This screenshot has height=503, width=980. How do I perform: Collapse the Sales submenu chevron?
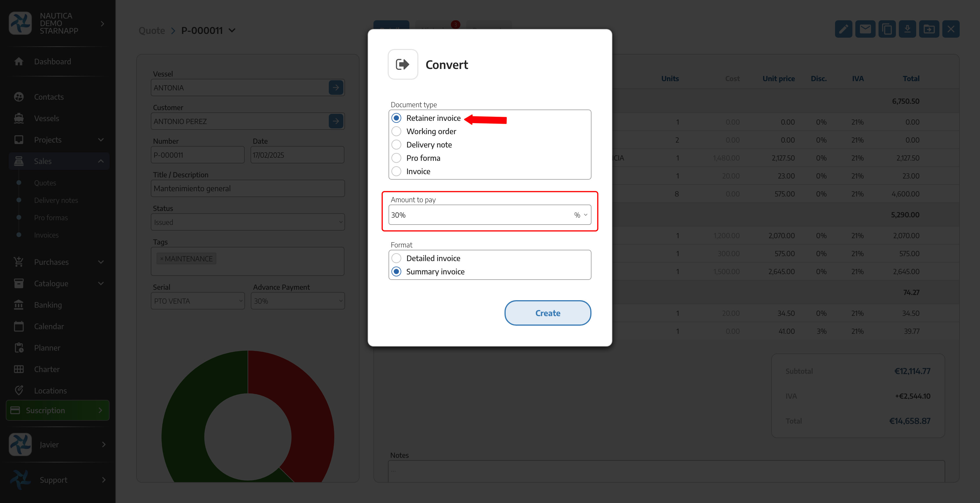(101, 161)
